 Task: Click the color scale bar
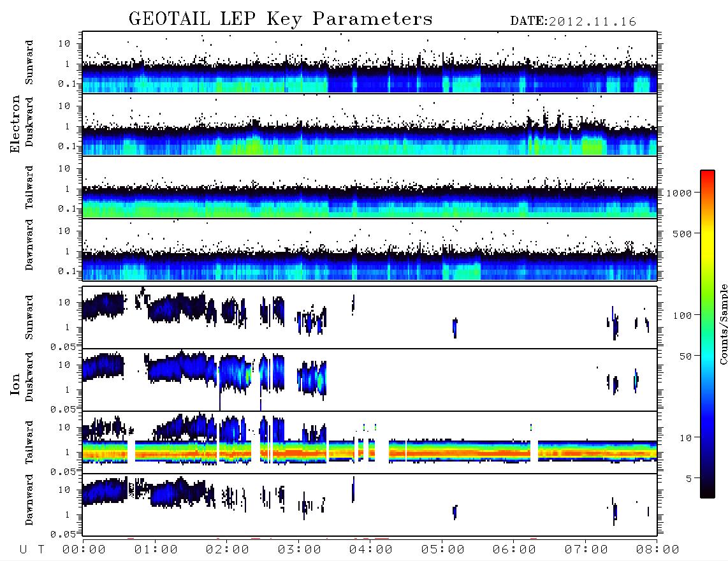(707, 334)
